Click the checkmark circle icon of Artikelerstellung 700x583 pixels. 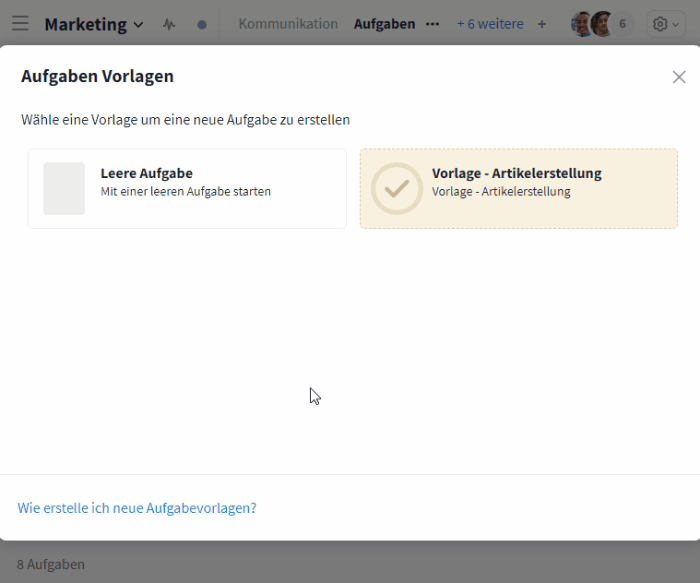(x=396, y=188)
